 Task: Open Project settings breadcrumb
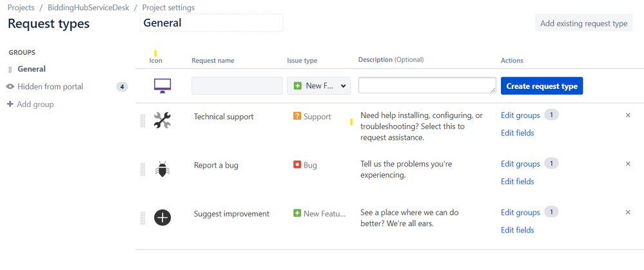[168, 7]
